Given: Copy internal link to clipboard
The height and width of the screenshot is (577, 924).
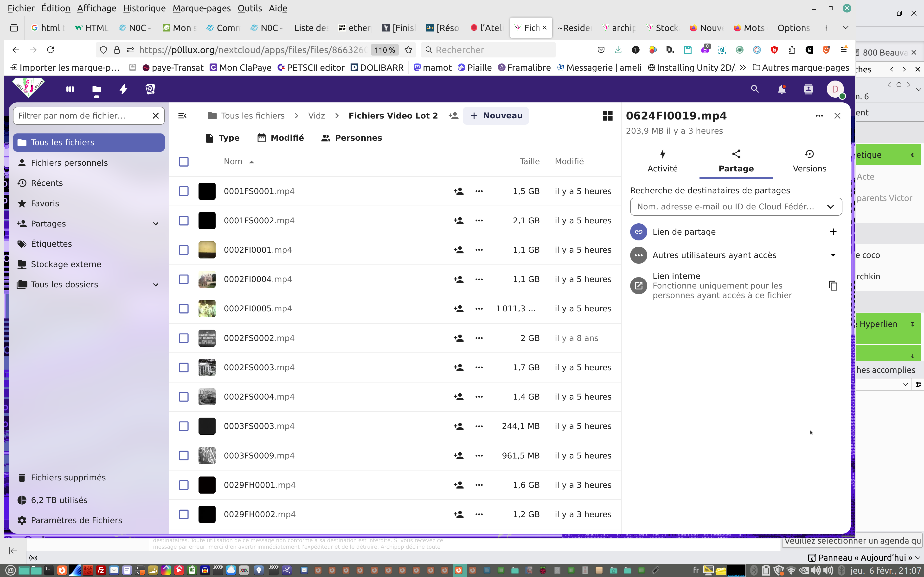Looking at the screenshot, I should [x=833, y=285].
